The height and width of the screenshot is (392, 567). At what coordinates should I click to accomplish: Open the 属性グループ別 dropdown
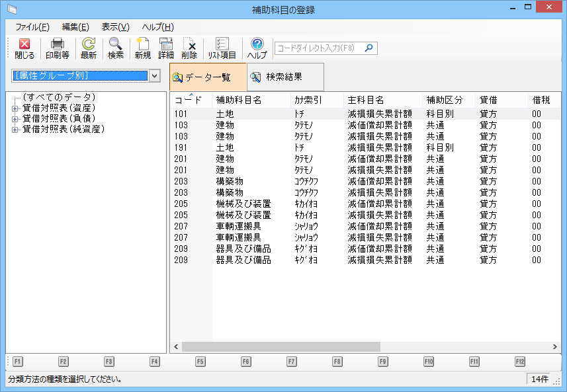coord(155,76)
